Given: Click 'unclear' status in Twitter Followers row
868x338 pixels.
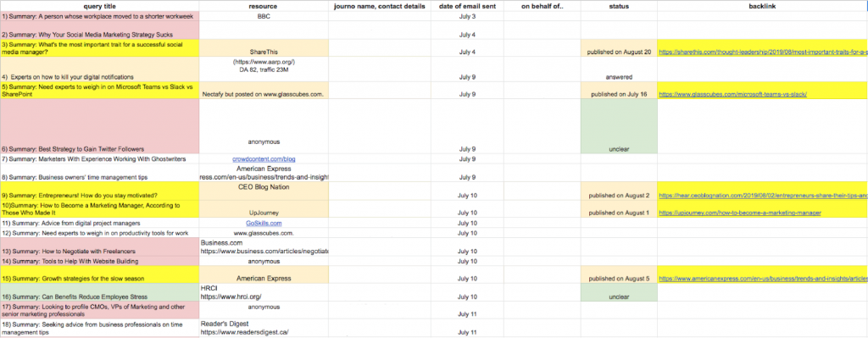Looking at the screenshot, I should (619, 127).
